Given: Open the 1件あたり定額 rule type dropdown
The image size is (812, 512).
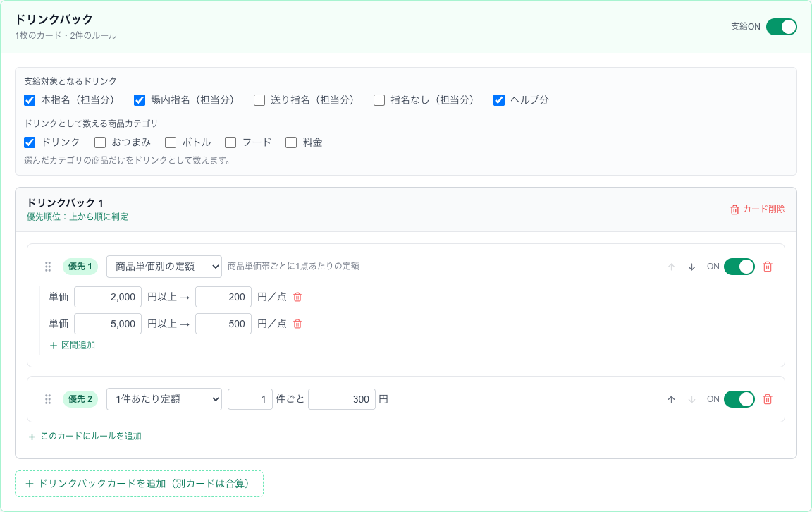Looking at the screenshot, I should [164, 400].
